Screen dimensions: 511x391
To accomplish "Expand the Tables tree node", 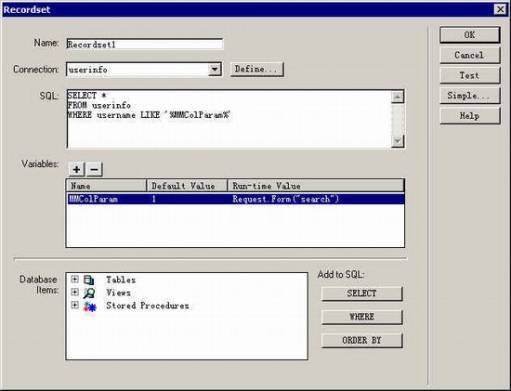I will pos(75,279).
